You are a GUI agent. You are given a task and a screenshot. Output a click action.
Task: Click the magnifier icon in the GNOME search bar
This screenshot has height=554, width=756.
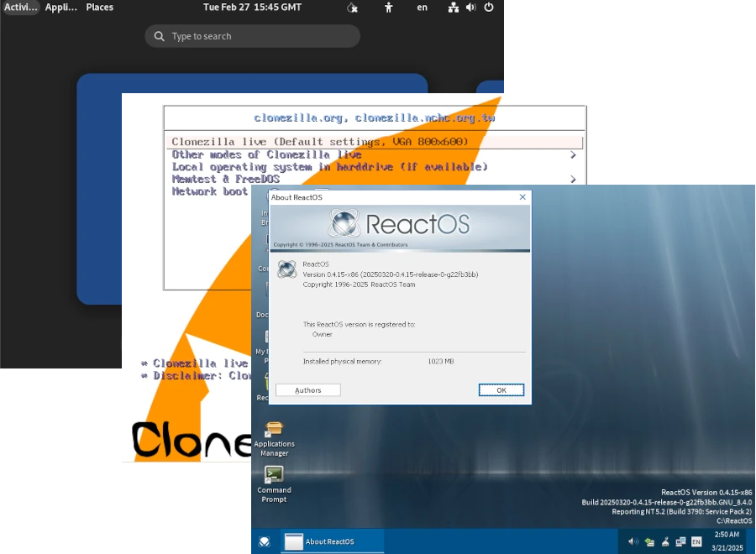pyautogui.click(x=159, y=36)
